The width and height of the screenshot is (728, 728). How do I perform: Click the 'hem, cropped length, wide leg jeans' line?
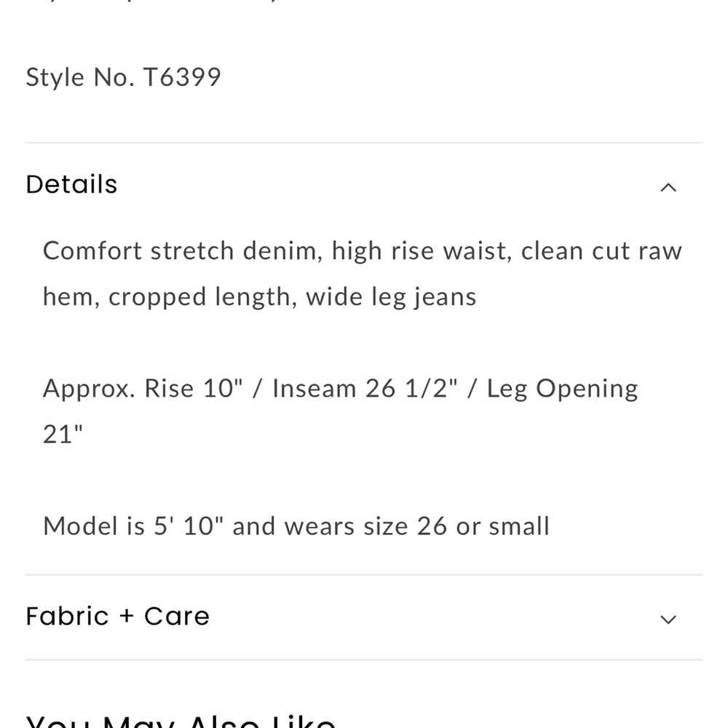tap(260, 297)
